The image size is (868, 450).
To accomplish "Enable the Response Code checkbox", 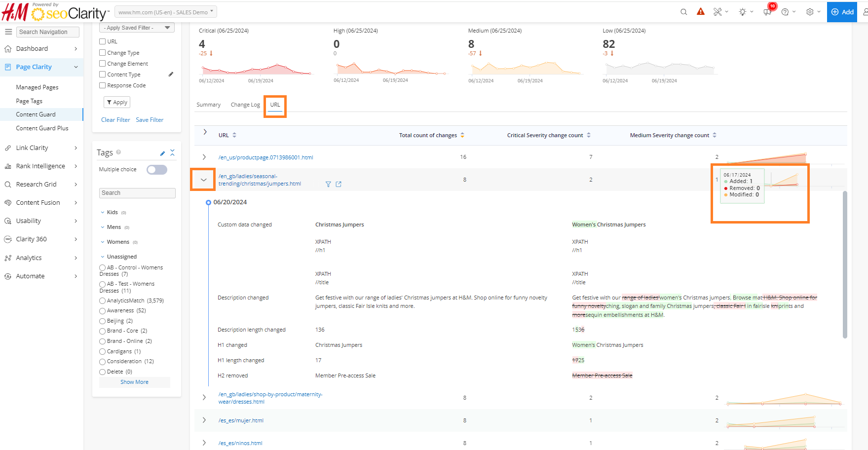I will (x=103, y=85).
